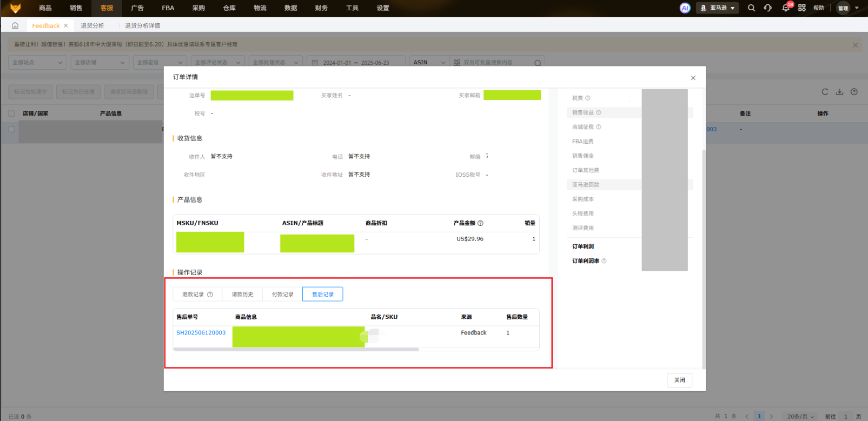Toggle the select-all checkbox in table header
The width and height of the screenshot is (868, 421).
(11, 113)
